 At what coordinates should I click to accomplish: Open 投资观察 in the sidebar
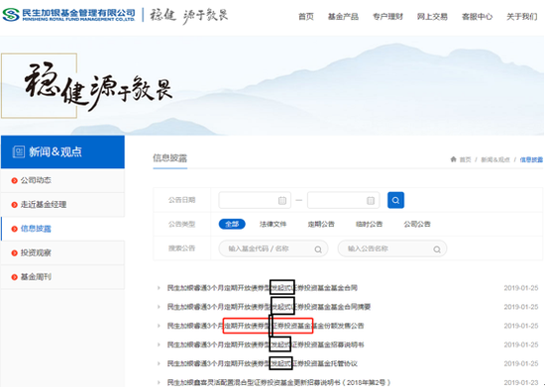tap(62, 252)
